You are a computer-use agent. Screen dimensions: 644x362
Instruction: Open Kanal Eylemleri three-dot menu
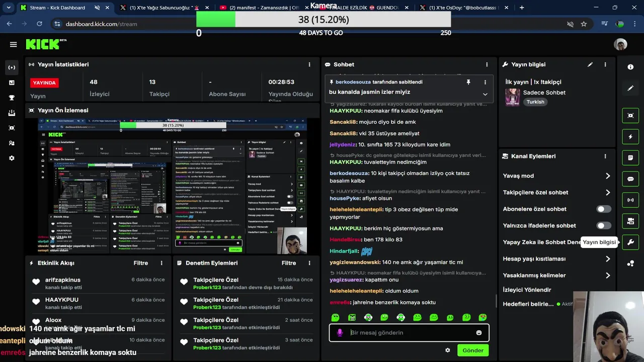pos(605,156)
